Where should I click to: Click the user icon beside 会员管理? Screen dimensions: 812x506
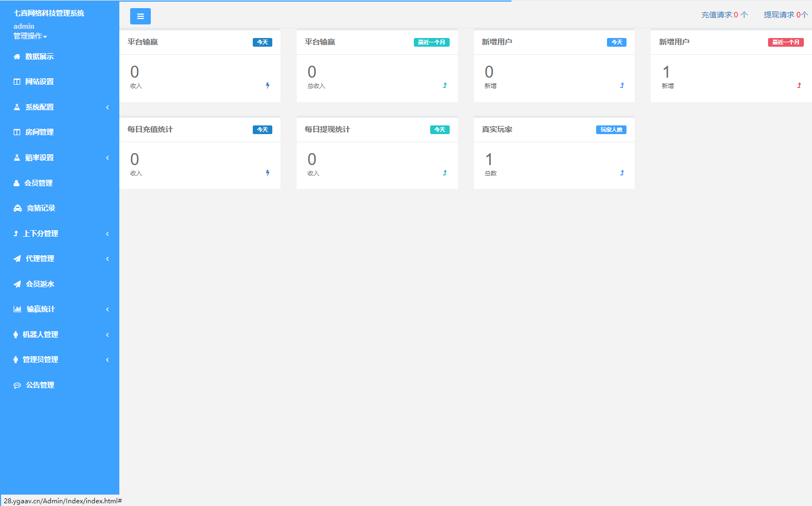coord(16,184)
